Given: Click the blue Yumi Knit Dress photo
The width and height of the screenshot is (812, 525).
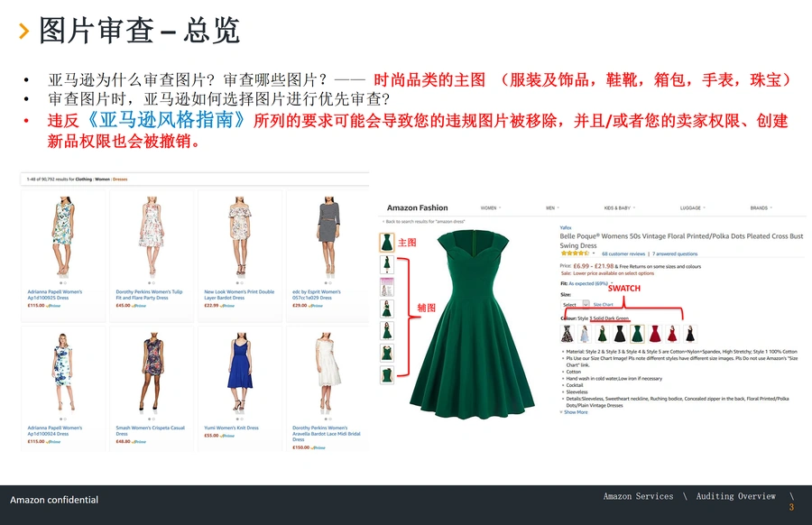Looking at the screenshot, I should pos(240,372).
